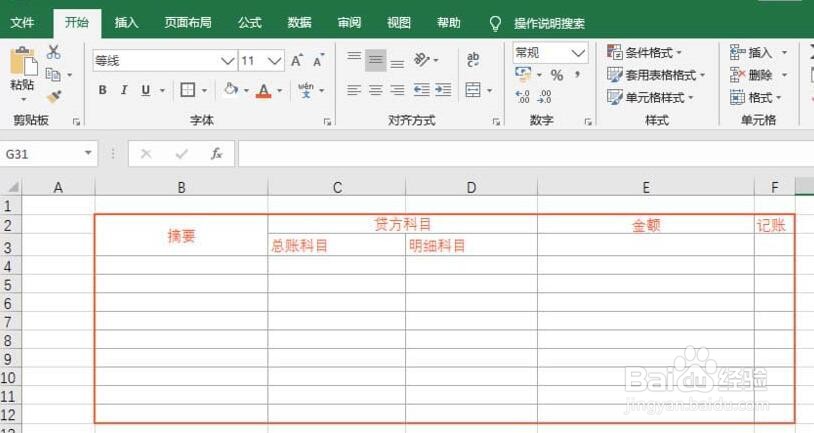This screenshot has height=433, width=814.
Task: Decrease font size with smaller A icon
Action: [318, 61]
